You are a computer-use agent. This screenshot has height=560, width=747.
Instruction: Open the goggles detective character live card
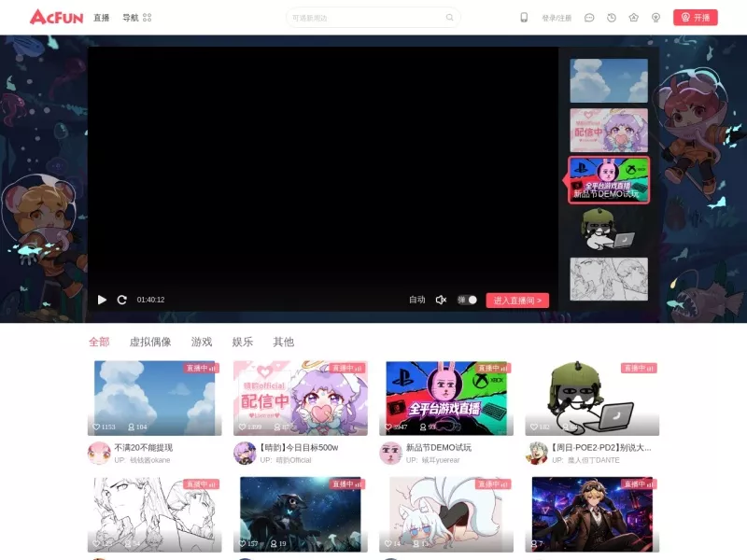tap(592, 514)
